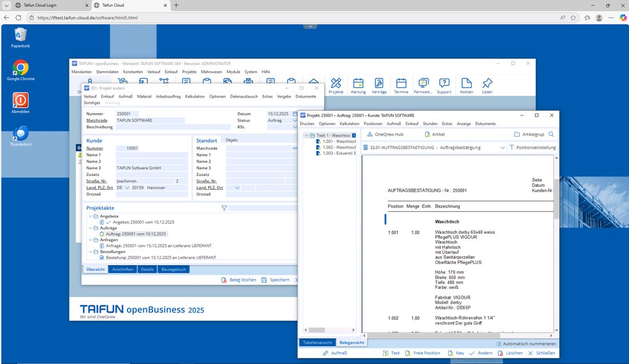Click the Projektakte filter funnel icon
Viewport: 629px width, 364px height.
224,208
